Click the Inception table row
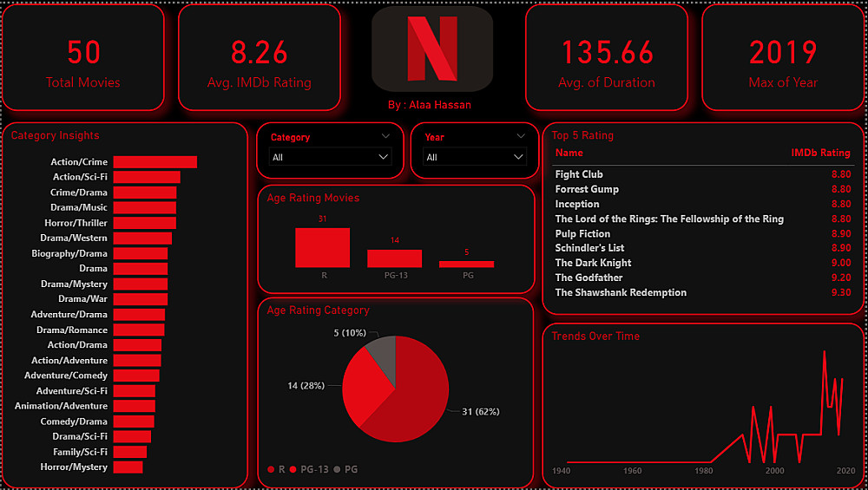This screenshot has width=868, height=490. point(703,204)
